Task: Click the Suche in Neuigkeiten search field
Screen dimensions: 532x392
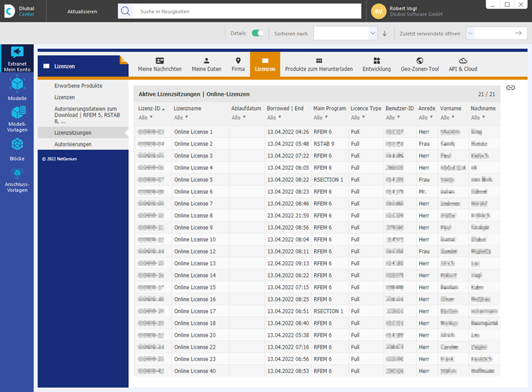Action: pos(246,11)
